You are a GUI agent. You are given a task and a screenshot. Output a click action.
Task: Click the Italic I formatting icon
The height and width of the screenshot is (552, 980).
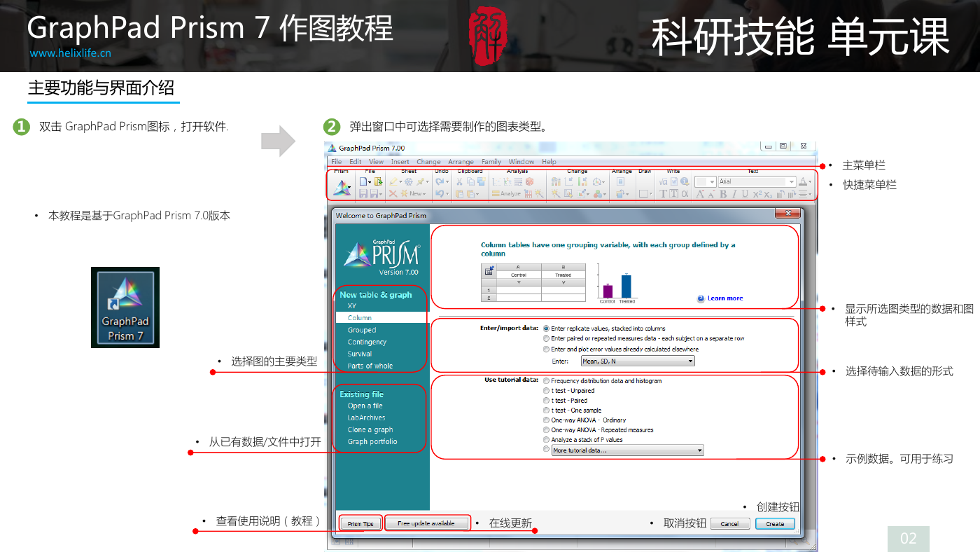coord(734,194)
